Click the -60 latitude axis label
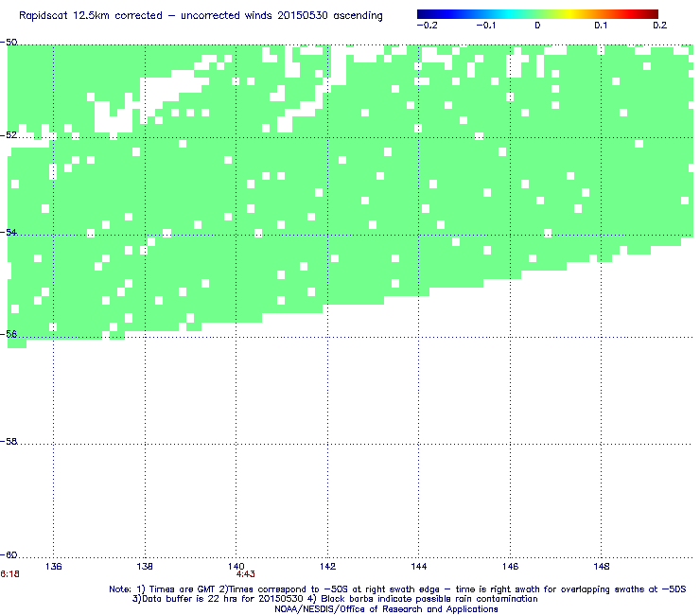Screen dimensions: 700x615 (x=9, y=554)
